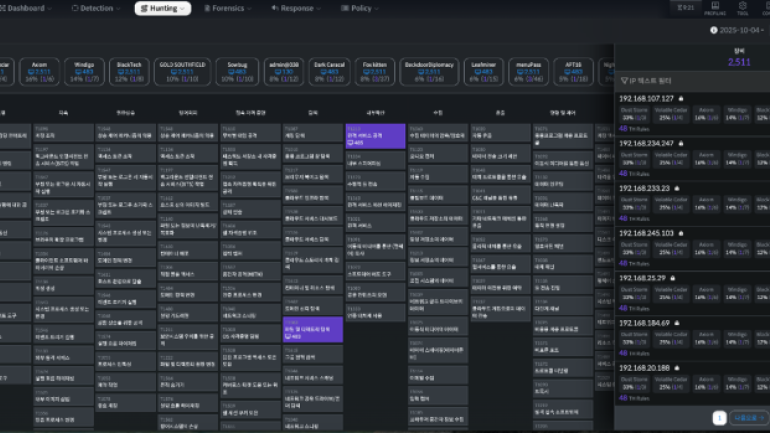Go to page 1 in pagination
This screenshot has height=433, width=770.
[x=719, y=418]
